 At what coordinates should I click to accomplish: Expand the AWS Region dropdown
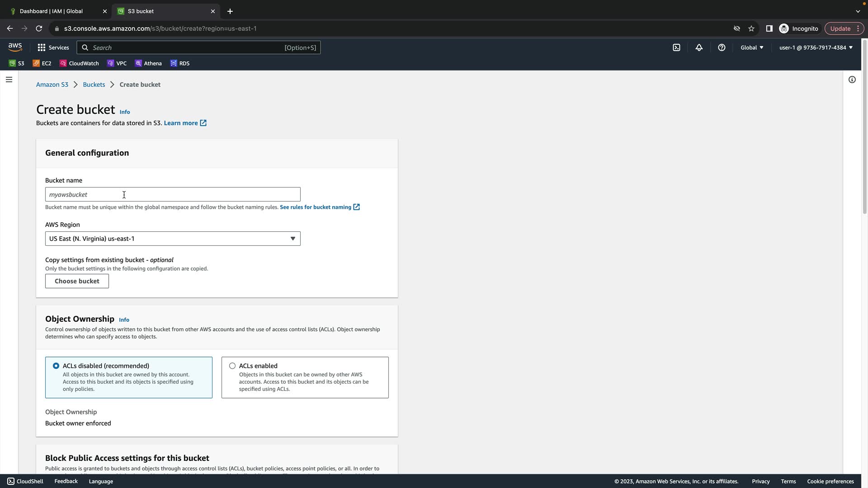click(173, 239)
